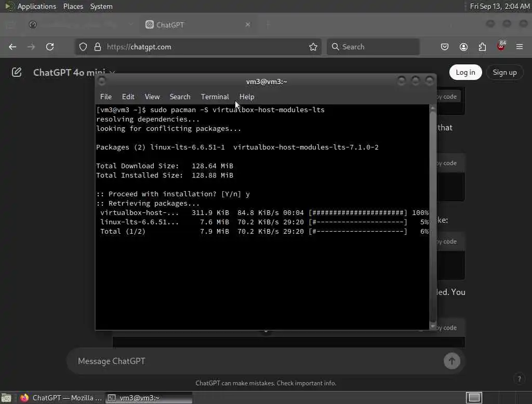This screenshot has height=404, width=532.
Task: Open the ChatGPT model selector dropdown
Action: tap(74, 72)
